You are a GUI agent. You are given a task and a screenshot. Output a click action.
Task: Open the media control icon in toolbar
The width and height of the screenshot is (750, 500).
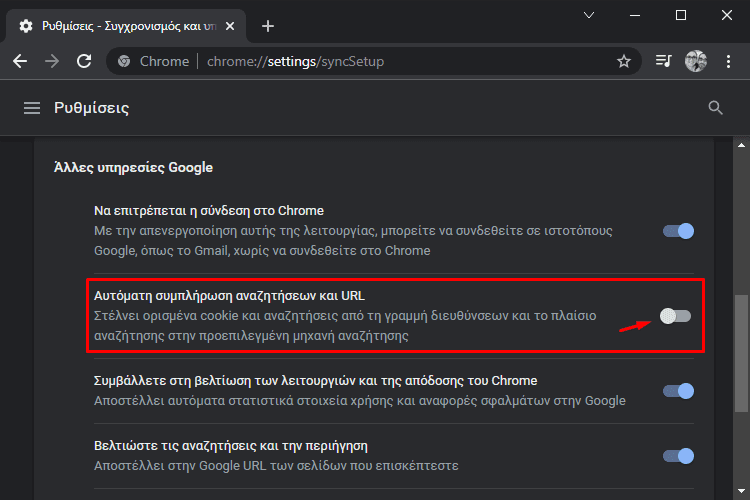tap(663, 61)
